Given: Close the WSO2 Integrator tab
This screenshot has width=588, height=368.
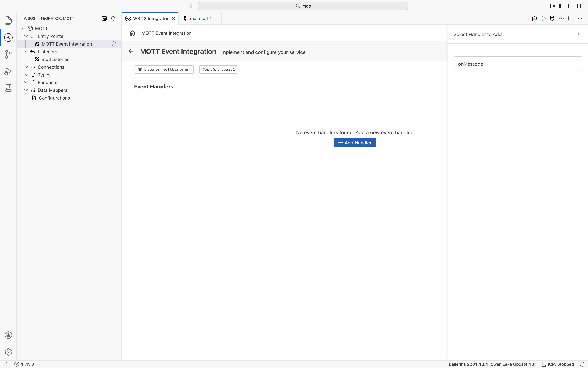Looking at the screenshot, I should tap(173, 19).
